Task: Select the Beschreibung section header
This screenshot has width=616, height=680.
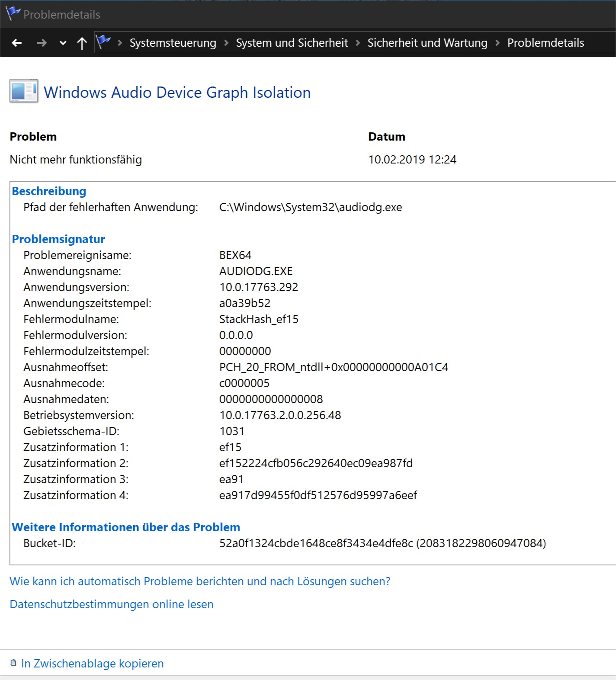Action: (x=49, y=191)
